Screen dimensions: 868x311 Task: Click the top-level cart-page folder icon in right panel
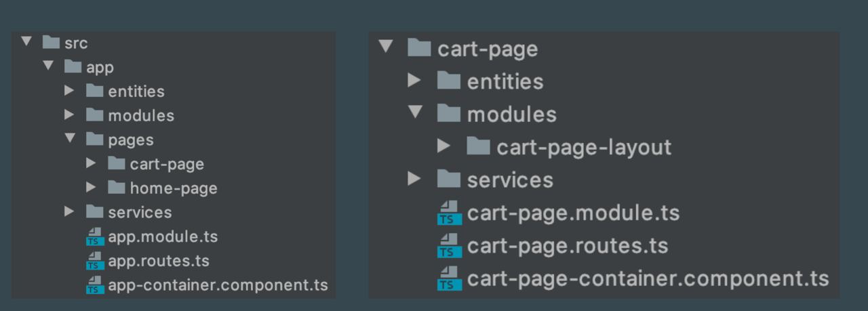pyautogui.click(x=420, y=48)
